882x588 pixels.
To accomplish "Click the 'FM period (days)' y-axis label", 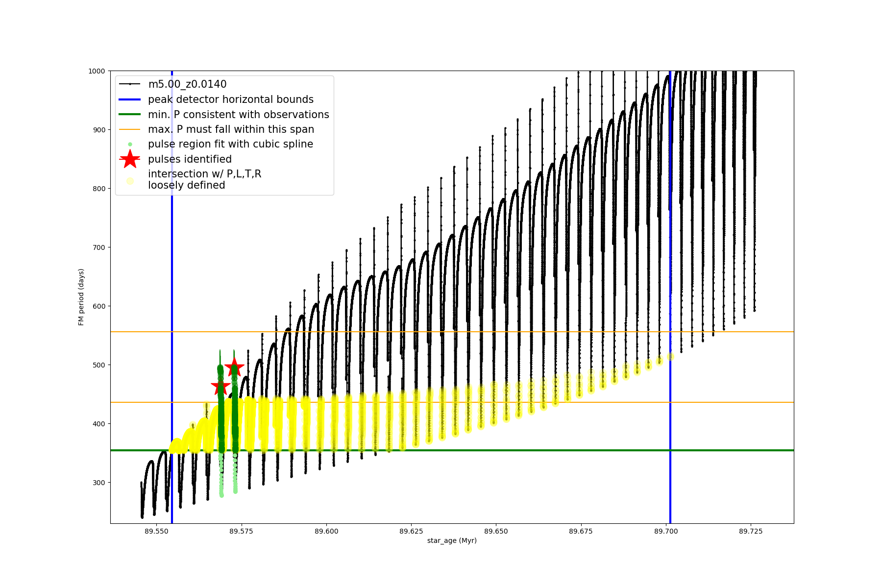I will pyautogui.click(x=81, y=297).
